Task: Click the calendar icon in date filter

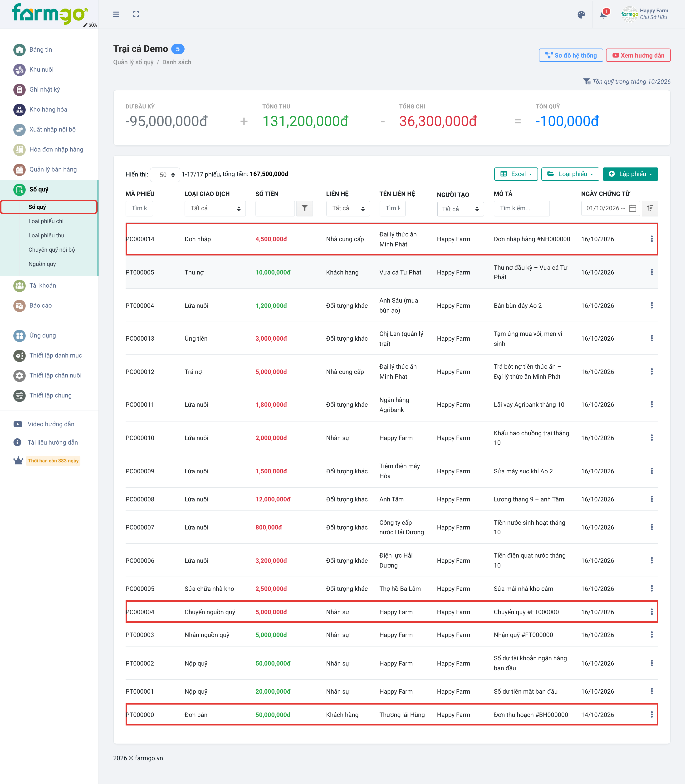Action: point(633,208)
